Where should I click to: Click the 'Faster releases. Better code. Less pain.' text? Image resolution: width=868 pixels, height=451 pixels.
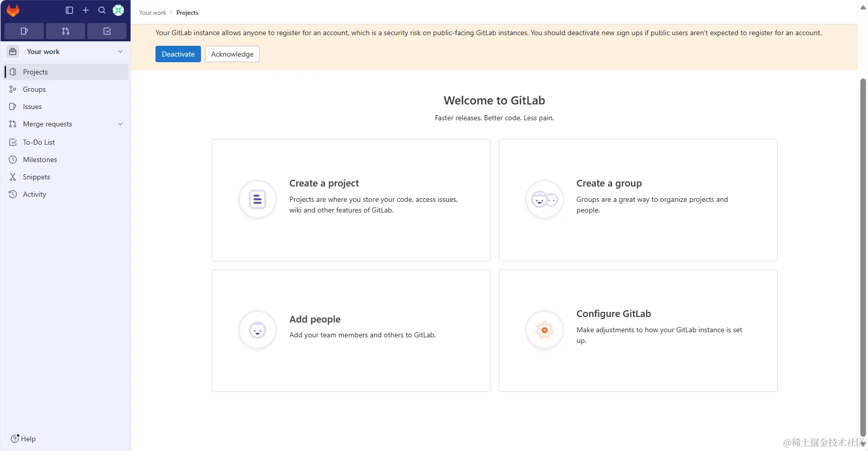(494, 118)
